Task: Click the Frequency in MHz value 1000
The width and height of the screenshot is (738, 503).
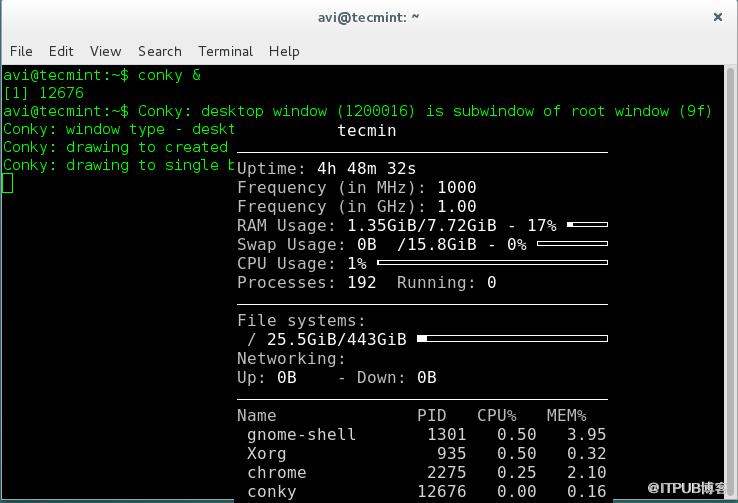Action: (457, 187)
